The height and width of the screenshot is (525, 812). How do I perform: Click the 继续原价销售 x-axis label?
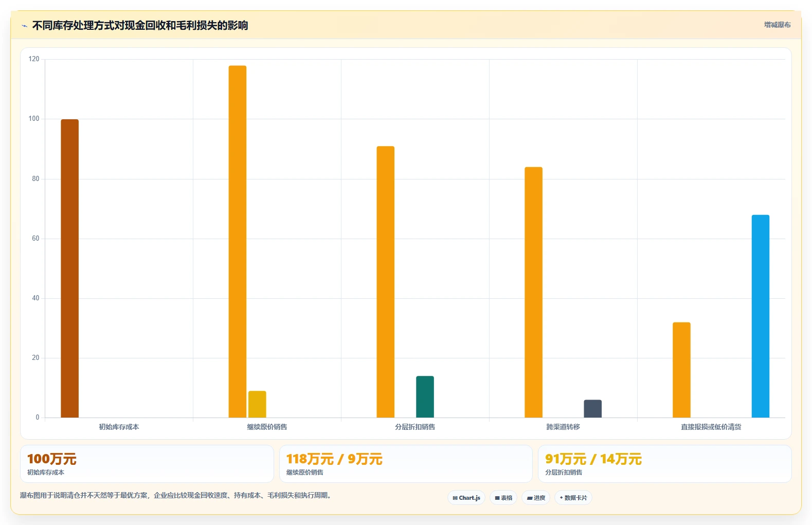[x=267, y=427]
